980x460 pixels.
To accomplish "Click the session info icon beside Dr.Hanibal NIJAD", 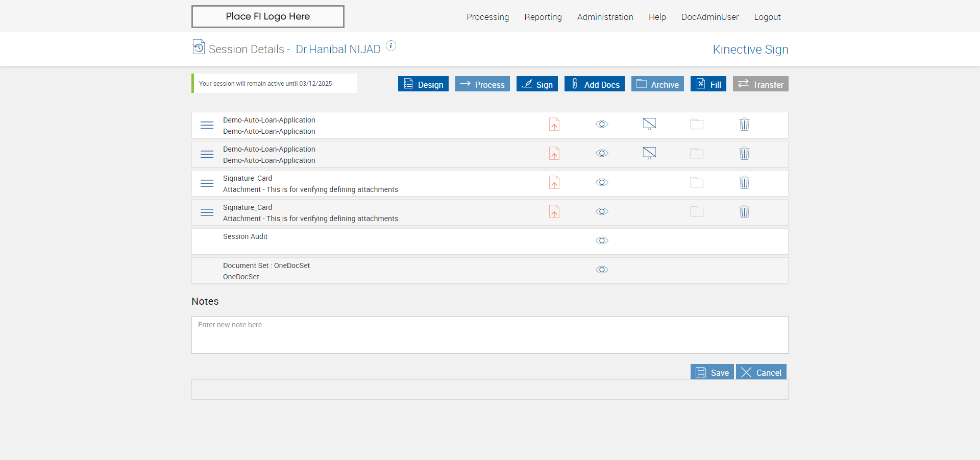I will click(x=391, y=46).
